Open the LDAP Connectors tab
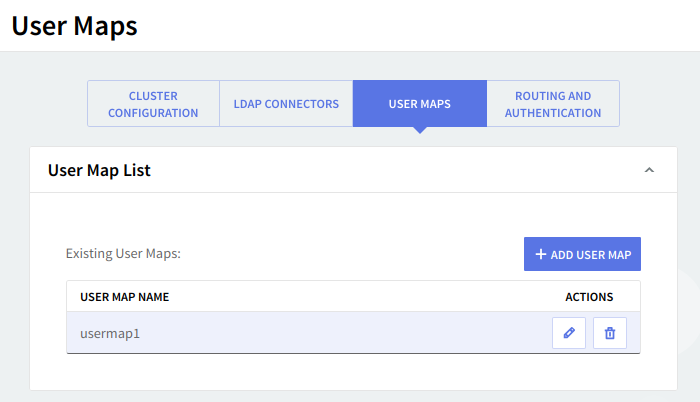Image resolution: width=700 pixels, height=402 pixels. click(x=286, y=104)
